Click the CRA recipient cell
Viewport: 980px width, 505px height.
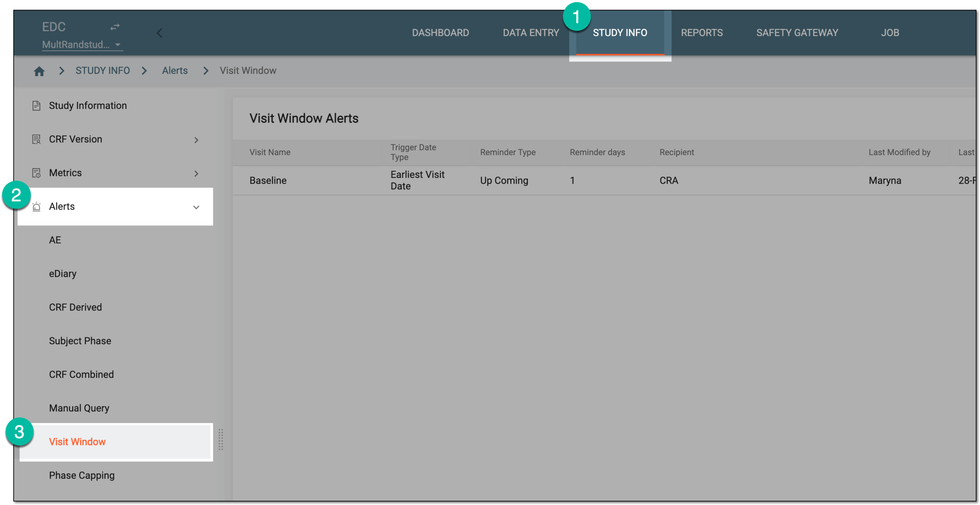tap(669, 181)
